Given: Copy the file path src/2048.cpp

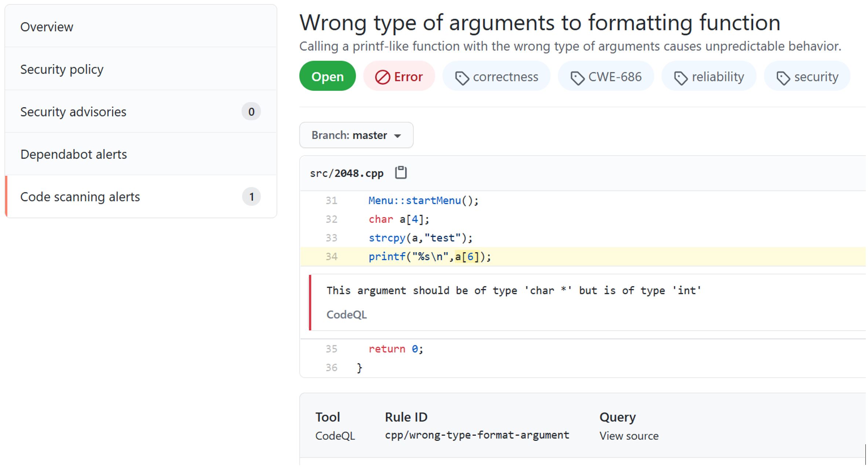Looking at the screenshot, I should coord(400,172).
